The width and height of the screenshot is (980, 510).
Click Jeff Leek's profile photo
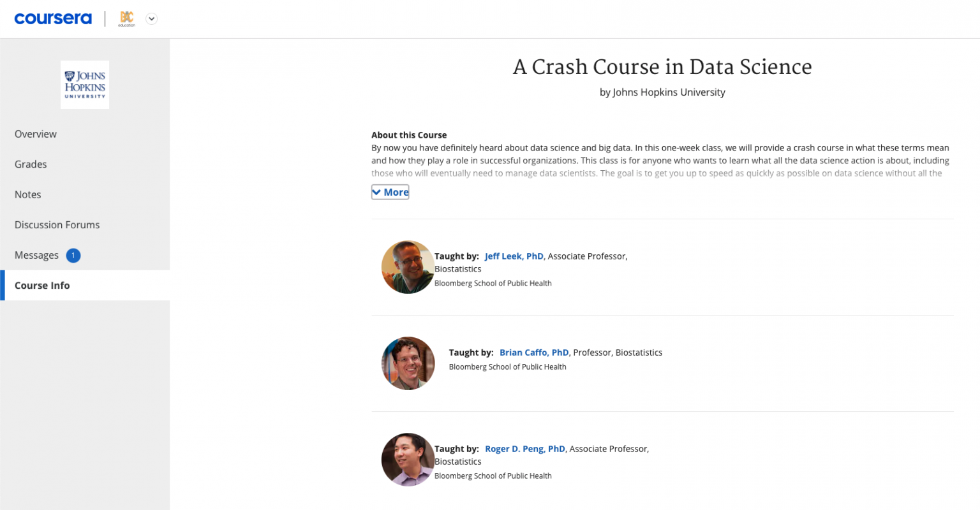tap(408, 267)
